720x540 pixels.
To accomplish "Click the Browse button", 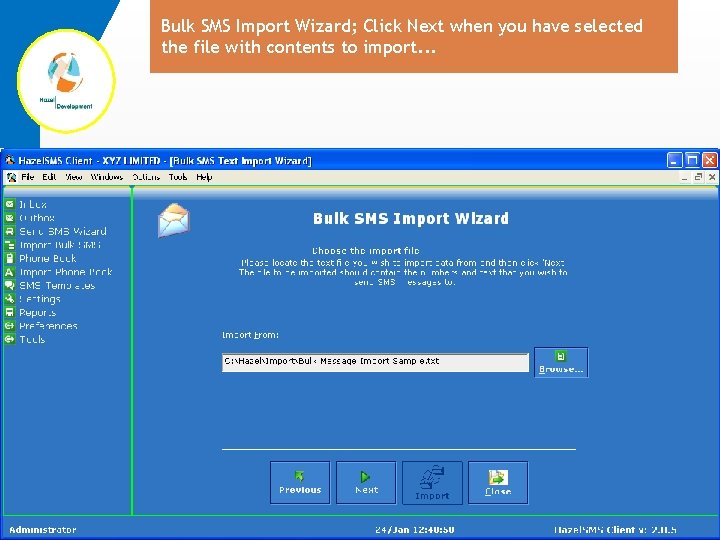I will coord(561,362).
